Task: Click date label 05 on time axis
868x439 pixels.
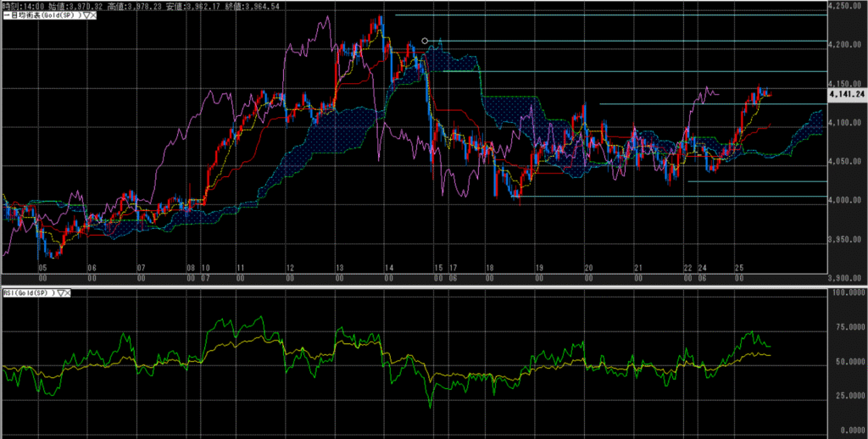Action: [x=42, y=268]
